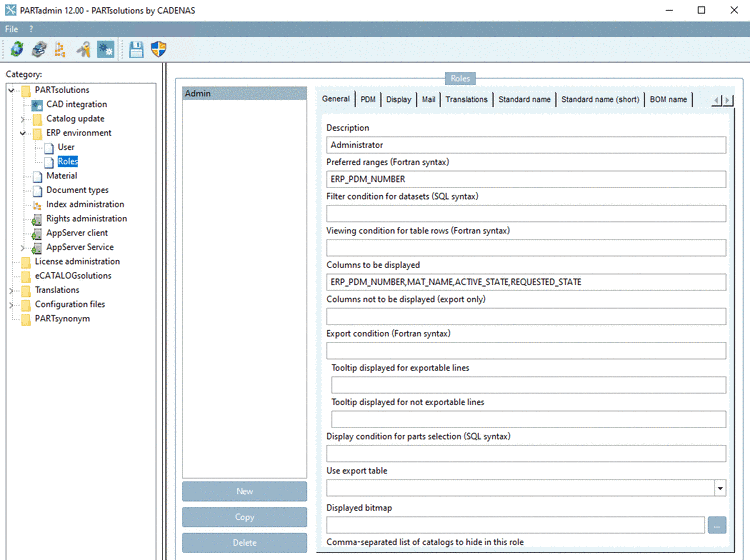Click the blue gear settings toolbar icon
Screen dimensions: 750x560
pos(105,49)
